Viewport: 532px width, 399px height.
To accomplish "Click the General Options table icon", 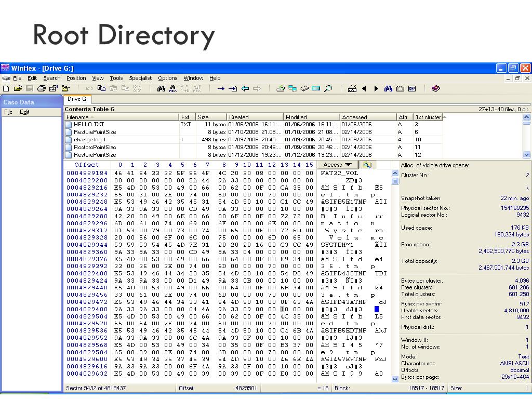I will [412, 89].
